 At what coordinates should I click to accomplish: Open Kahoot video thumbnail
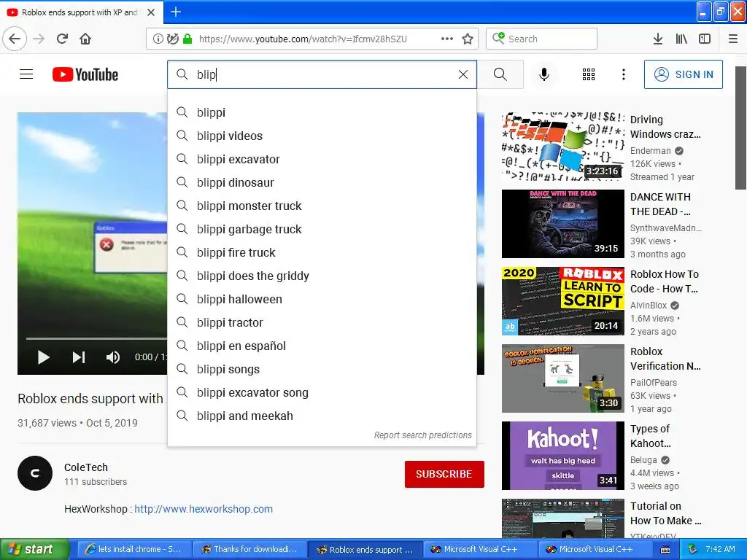(x=562, y=456)
